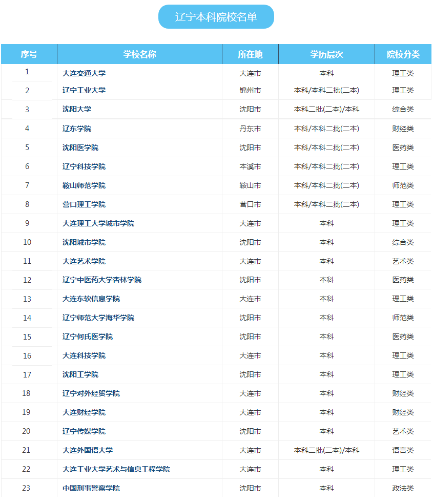Select serial number 23 cell
433x504 pixels.
pos(26,488)
